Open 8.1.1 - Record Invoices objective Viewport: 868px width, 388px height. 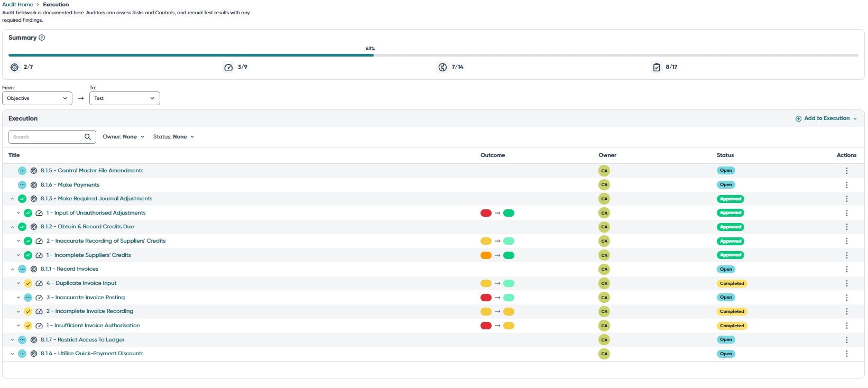69,269
